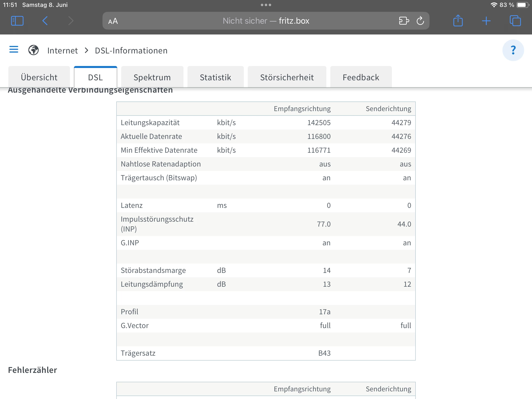The image size is (532, 399).
Task: Tap the three-dot multitasking menu
Action: click(266, 5)
